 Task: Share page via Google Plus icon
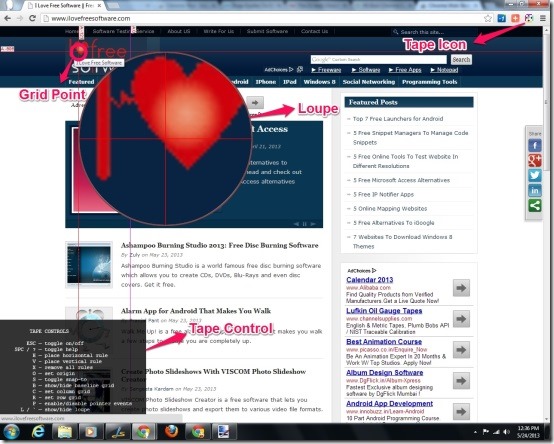click(x=535, y=160)
